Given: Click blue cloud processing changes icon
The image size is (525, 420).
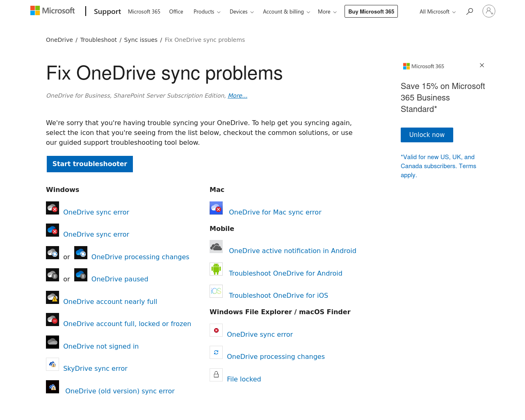Looking at the screenshot, I should point(81,253).
